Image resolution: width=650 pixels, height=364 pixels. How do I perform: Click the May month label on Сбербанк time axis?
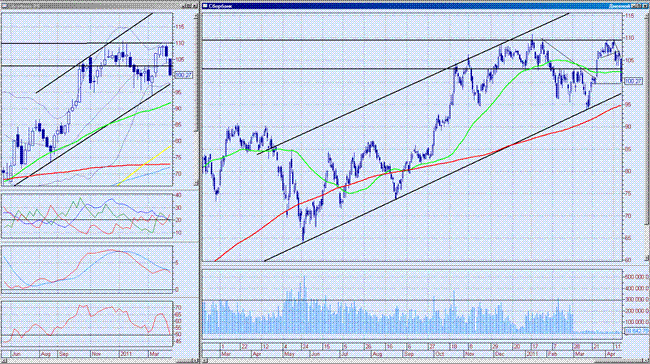(x=289, y=354)
